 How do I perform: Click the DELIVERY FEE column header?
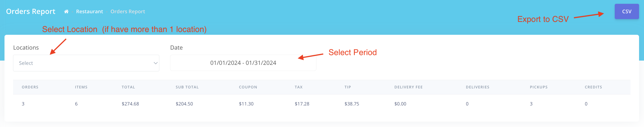tap(408, 87)
